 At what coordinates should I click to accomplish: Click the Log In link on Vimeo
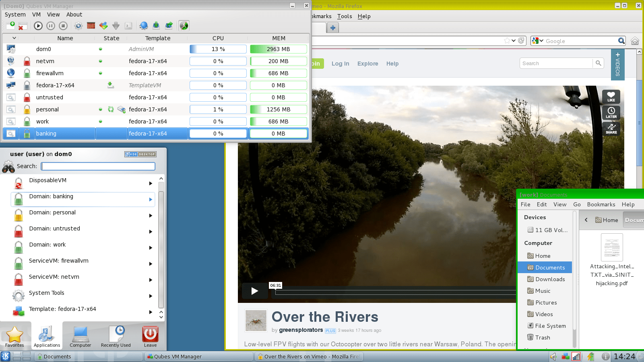(x=340, y=64)
